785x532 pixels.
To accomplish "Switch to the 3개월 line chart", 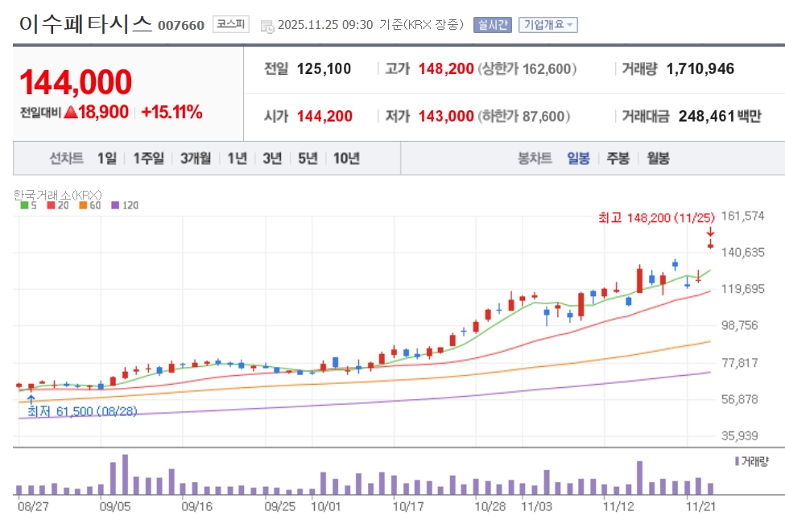I will (x=196, y=158).
